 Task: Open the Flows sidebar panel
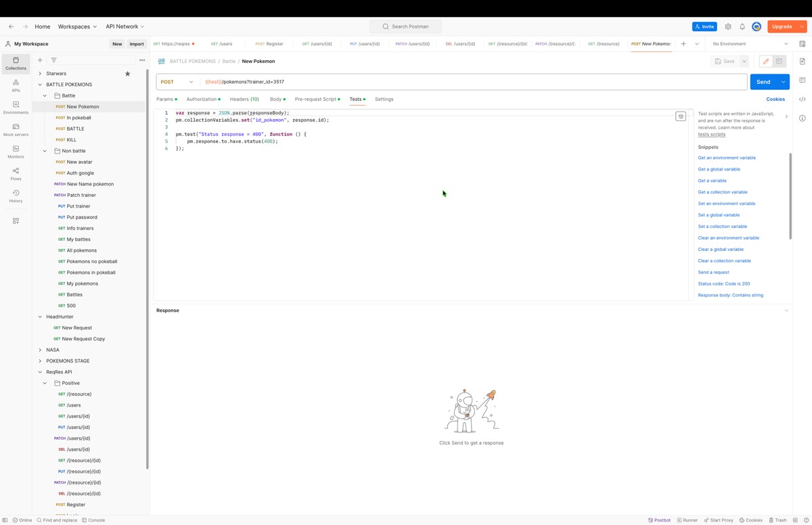tap(16, 174)
